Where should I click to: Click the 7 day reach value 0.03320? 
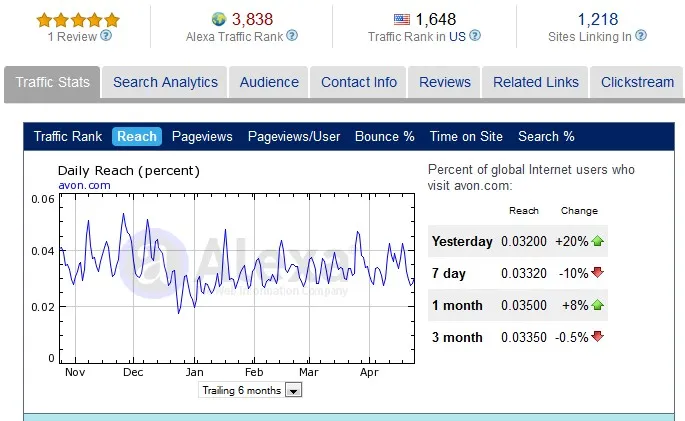(524, 273)
